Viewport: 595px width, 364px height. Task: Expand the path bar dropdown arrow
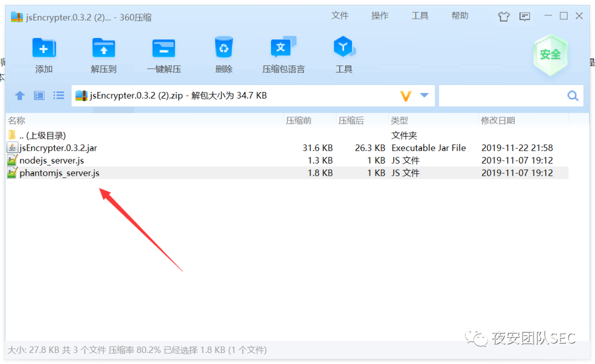point(424,95)
